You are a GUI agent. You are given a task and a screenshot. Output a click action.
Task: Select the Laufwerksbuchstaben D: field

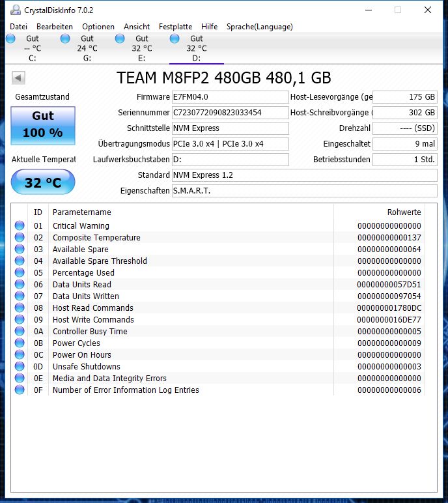(x=231, y=160)
